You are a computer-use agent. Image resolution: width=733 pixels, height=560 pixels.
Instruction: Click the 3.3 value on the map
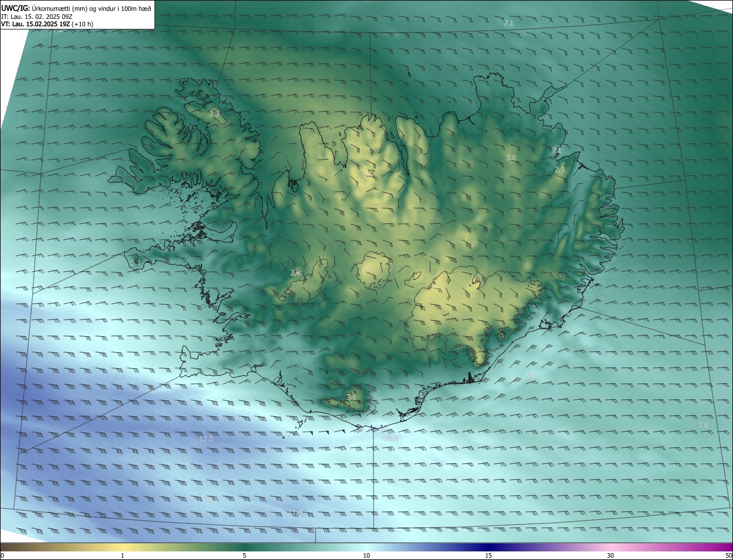(214, 114)
